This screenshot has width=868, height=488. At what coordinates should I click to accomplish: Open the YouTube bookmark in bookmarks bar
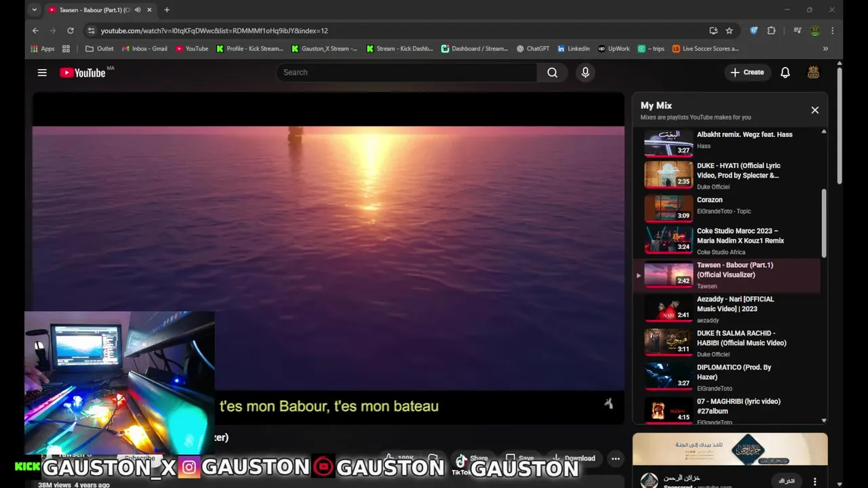192,49
